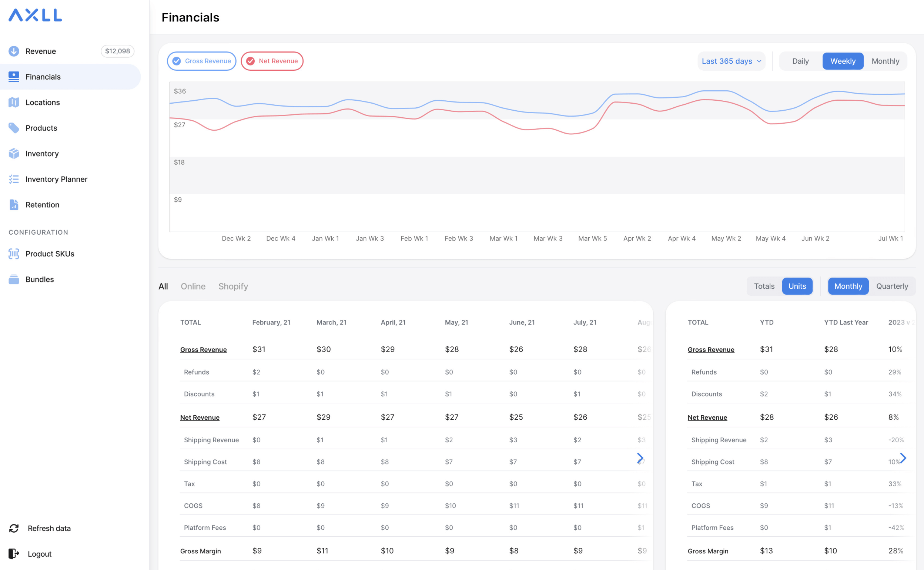Open the Inventory Planner page
The image size is (924, 570).
[70, 179]
